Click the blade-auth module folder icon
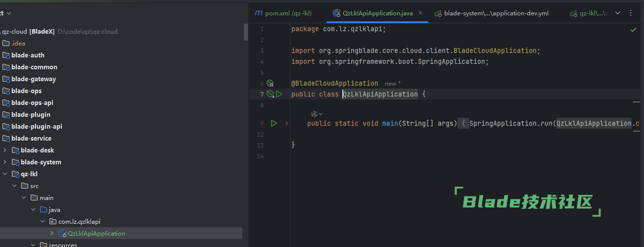This screenshot has height=247, width=644. click(6, 55)
